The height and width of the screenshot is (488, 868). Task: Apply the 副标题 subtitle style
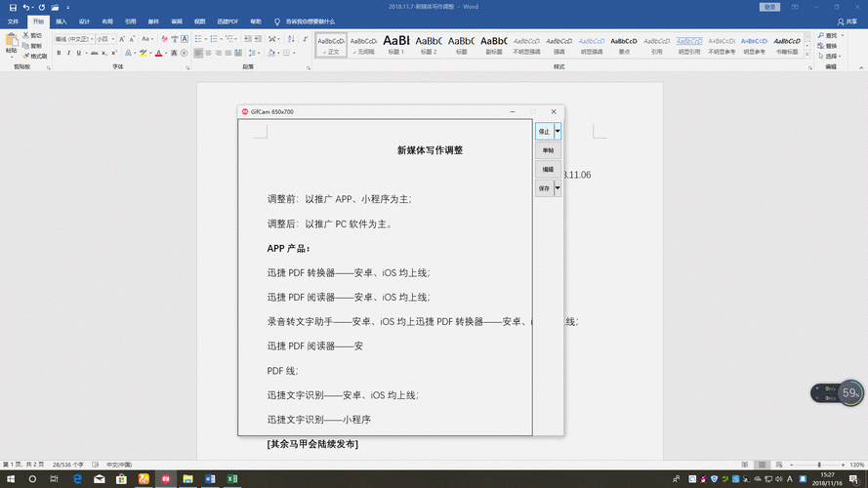(494, 45)
